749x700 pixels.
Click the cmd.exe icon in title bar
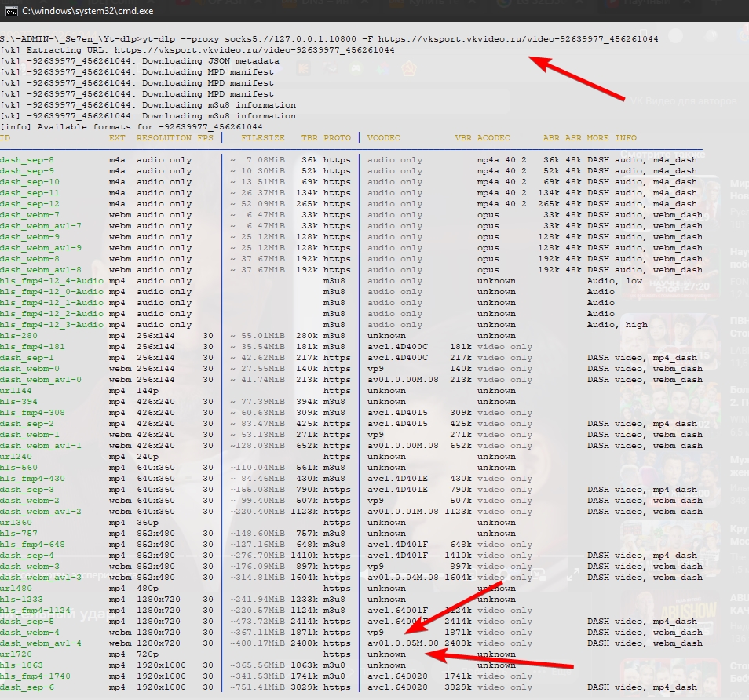tap(9, 11)
